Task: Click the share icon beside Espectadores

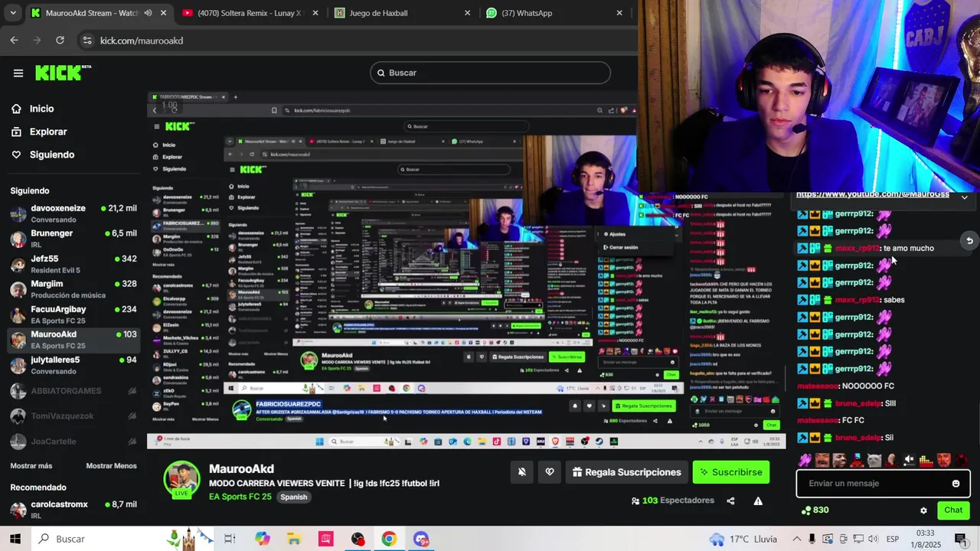Action: 730,501
